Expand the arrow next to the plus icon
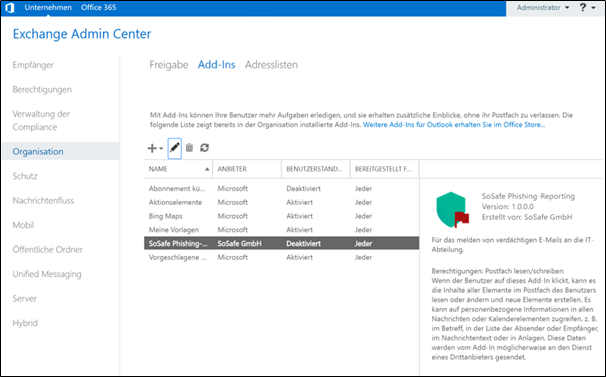Image resolution: width=606 pixels, height=377 pixels. (x=161, y=148)
